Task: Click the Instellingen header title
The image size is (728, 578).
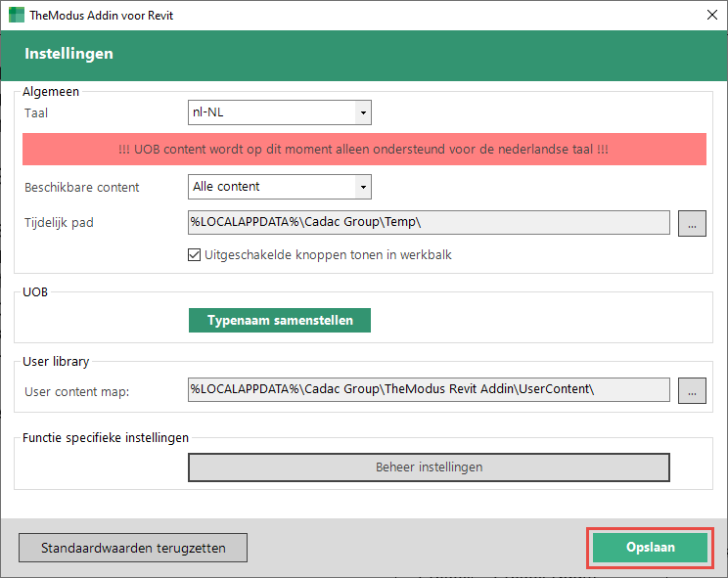Action: (68, 54)
